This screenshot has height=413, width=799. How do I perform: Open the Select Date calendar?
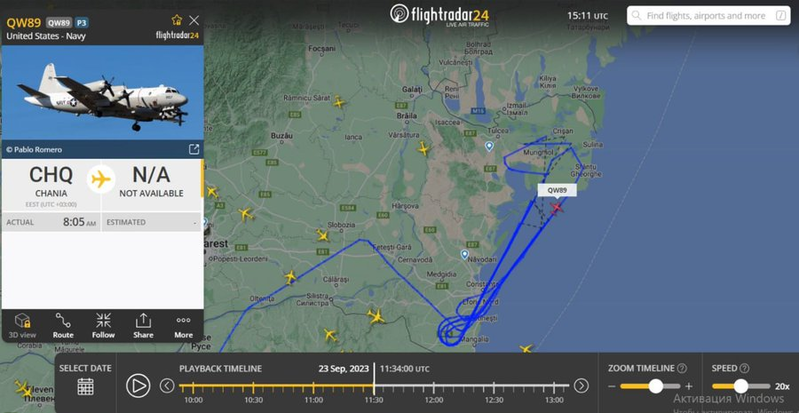[x=85, y=386]
